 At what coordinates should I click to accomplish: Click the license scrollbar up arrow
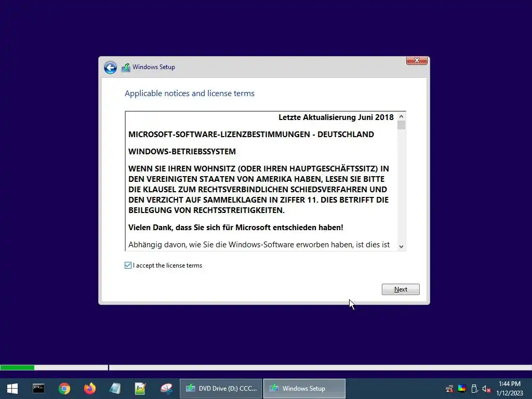402,117
